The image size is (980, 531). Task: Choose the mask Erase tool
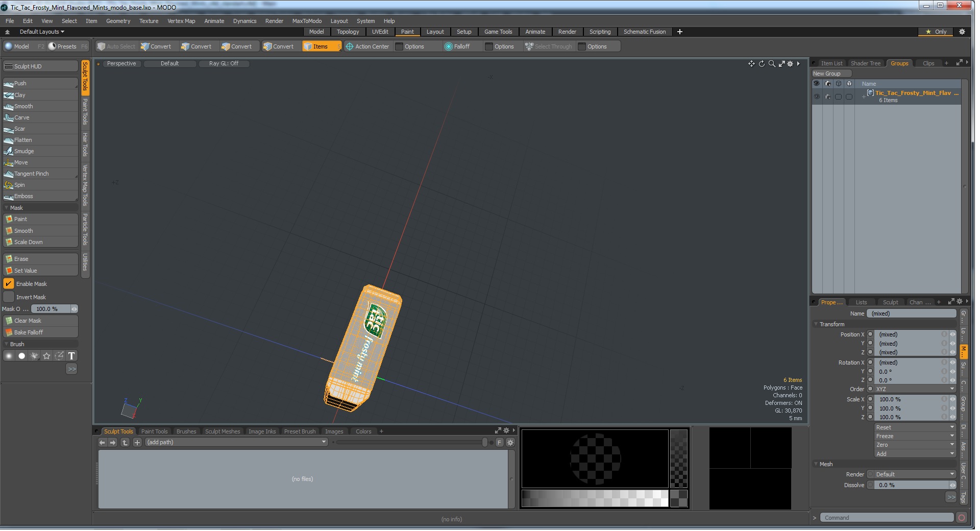[40, 259]
